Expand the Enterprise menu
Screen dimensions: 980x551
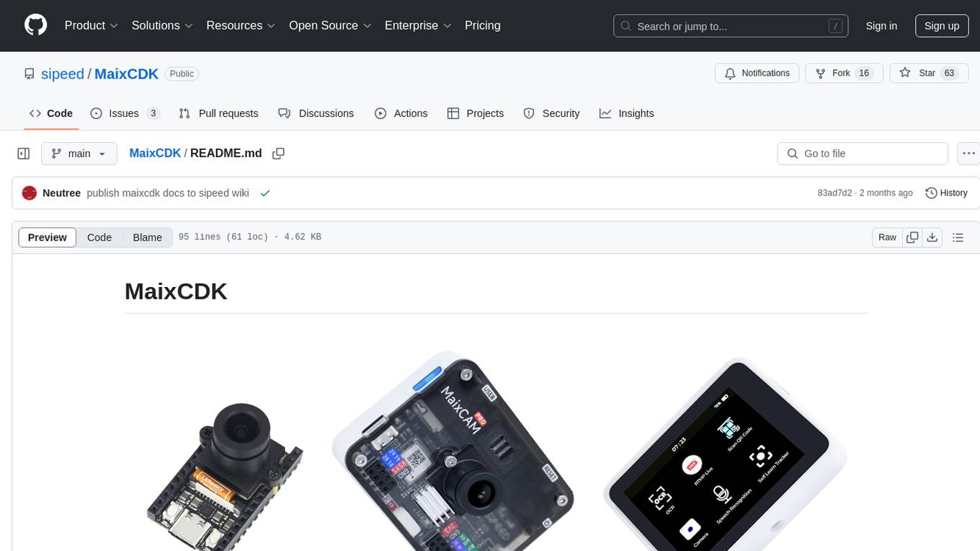point(418,25)
